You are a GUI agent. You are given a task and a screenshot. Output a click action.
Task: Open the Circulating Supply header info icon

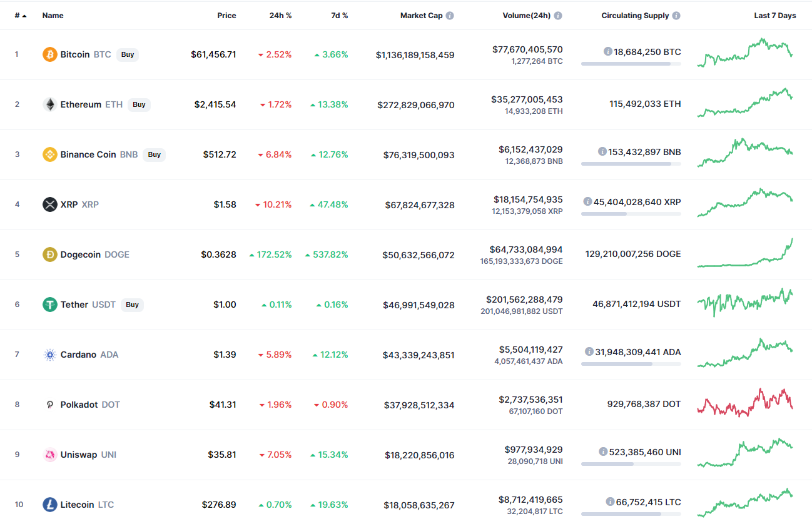[676, 16]
